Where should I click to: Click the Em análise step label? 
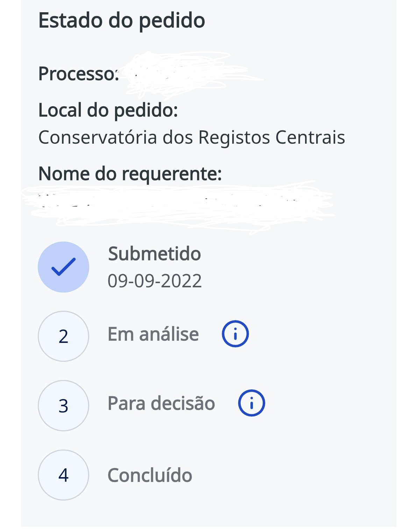click(x=153, y=334)
